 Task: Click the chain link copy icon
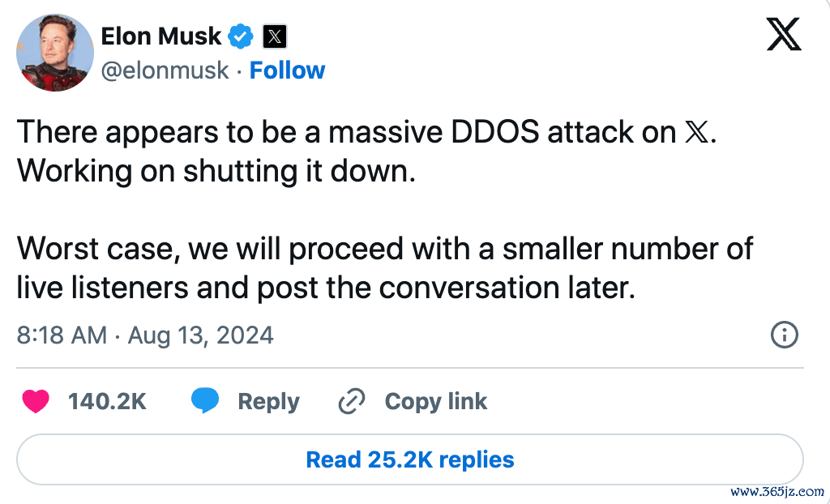click(x=351, y=401)
